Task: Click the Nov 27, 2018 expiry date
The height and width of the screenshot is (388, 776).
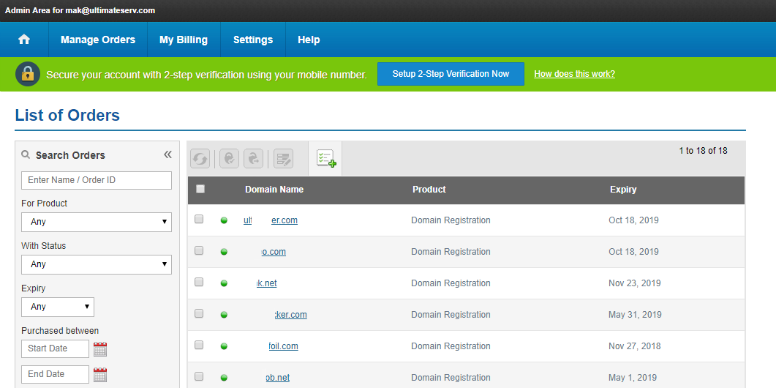Action: [635, 346]
